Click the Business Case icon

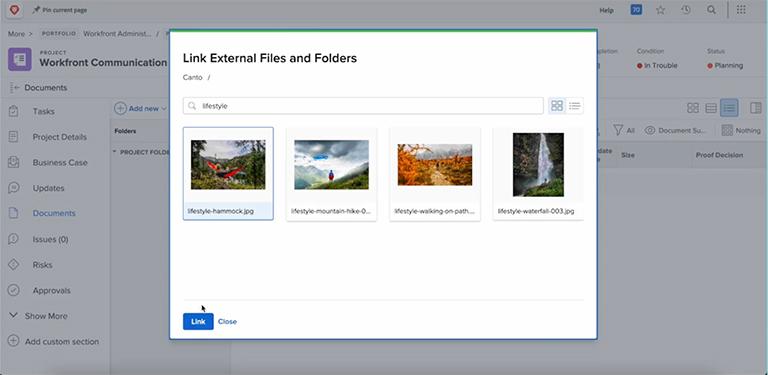tap(14, 163)
